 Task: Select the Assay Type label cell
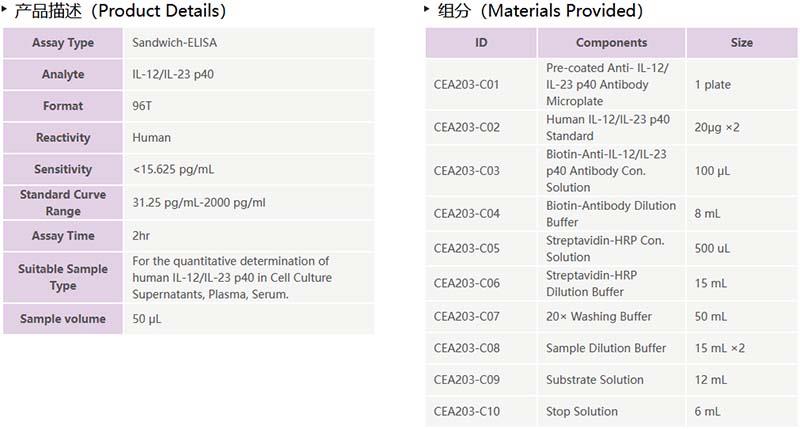point(63,43)
